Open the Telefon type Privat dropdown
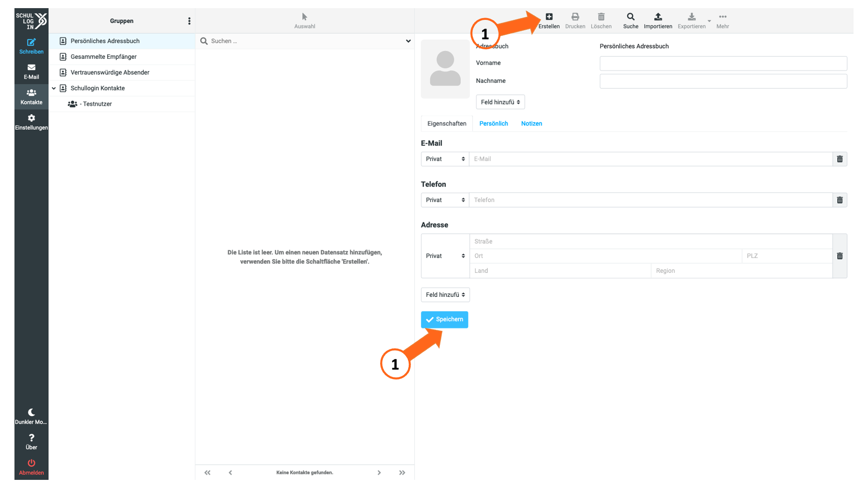Image resolution: width=868 pixels, height=488 pixels. (445, 200)
